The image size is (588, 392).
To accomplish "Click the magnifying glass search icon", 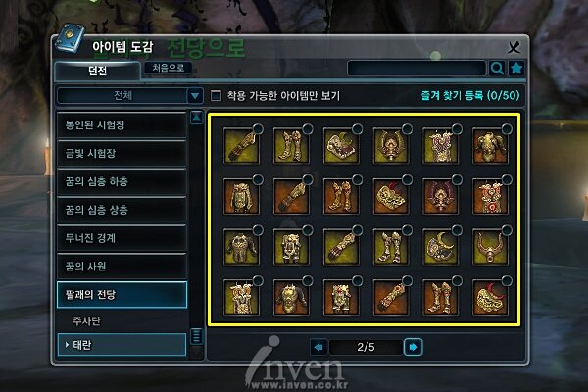I will (x=497, y=69).
